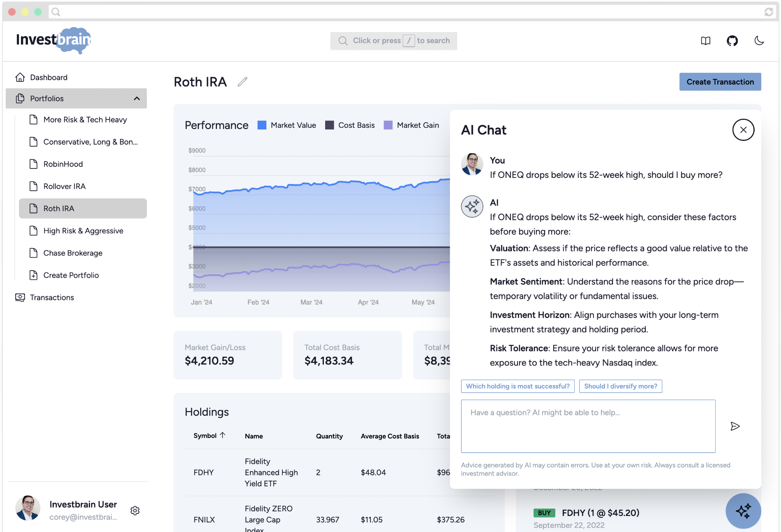Screen dimensions: 781x532
Task: Open the Chase Brokerage portfolio
Action: point(72,253)
